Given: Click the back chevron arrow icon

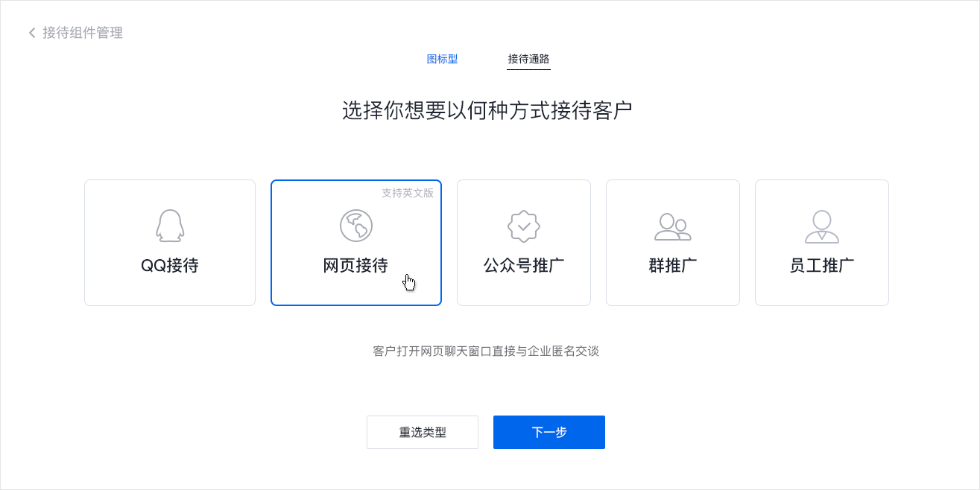Looking at the screenshot, I should click(32, 33).
